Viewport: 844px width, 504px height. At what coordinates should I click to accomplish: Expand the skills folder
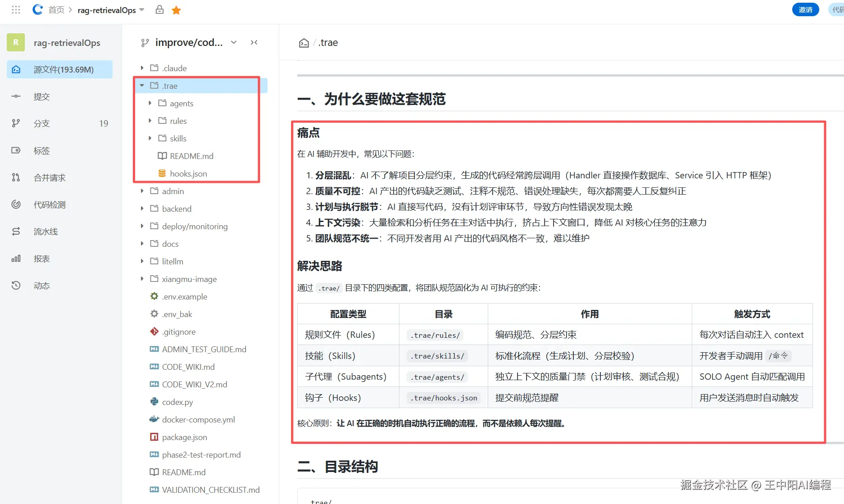tap(150, 138)
